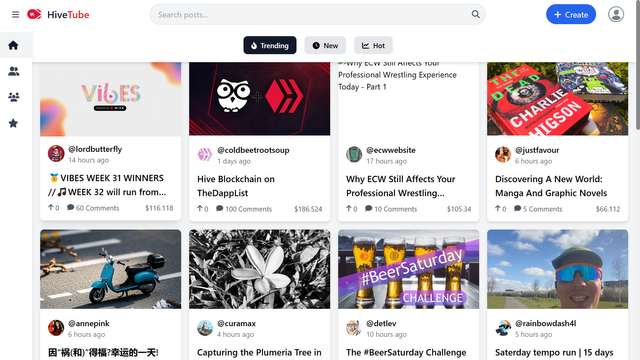Focus the Search posts field
The image size is (640, 360).
(318, 14)
